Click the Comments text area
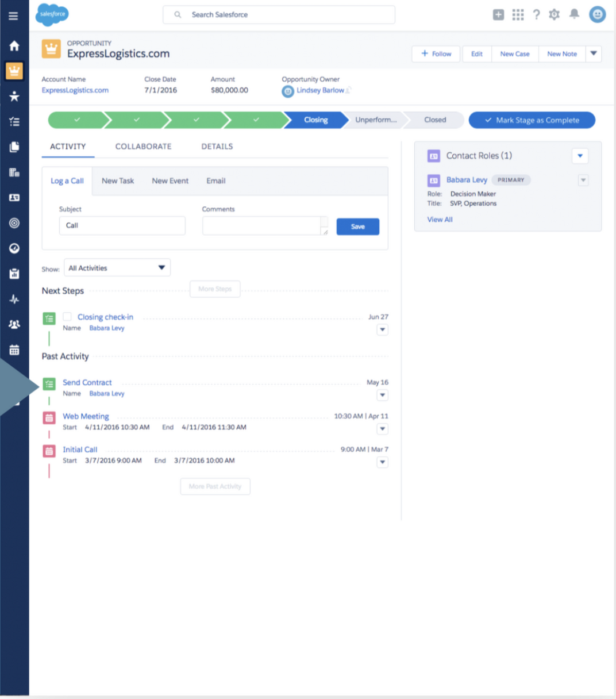This screenshot has width=616, height=699. tap(265, 225)
